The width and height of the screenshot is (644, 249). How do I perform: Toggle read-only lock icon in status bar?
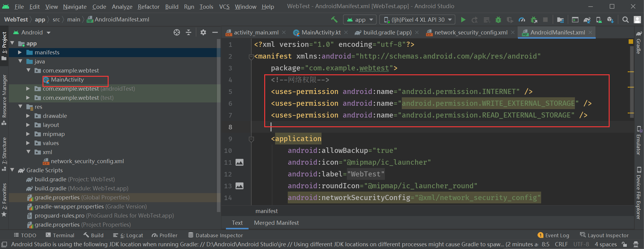click(x=624, y=244)
